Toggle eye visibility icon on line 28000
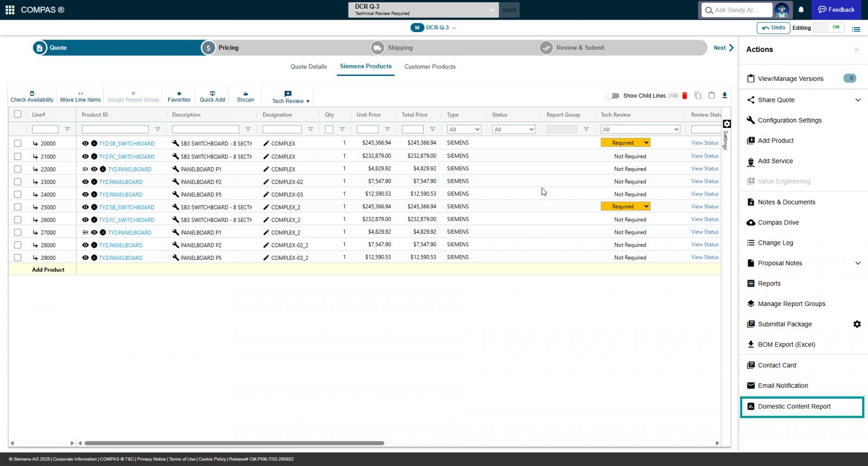868x466 pixels. pyautogui.click(x=85, y=245)
